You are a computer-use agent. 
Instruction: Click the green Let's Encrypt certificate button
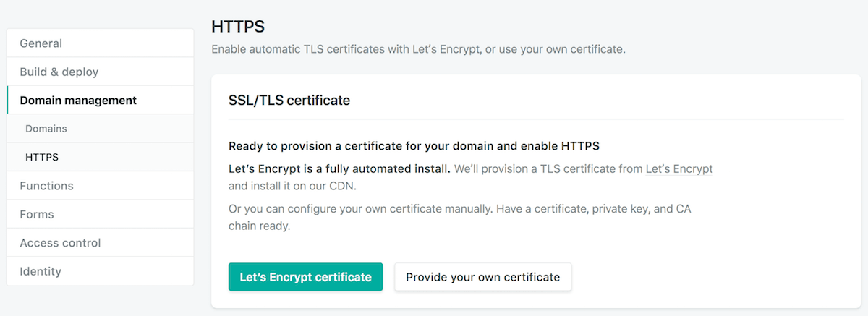[305, 277]
